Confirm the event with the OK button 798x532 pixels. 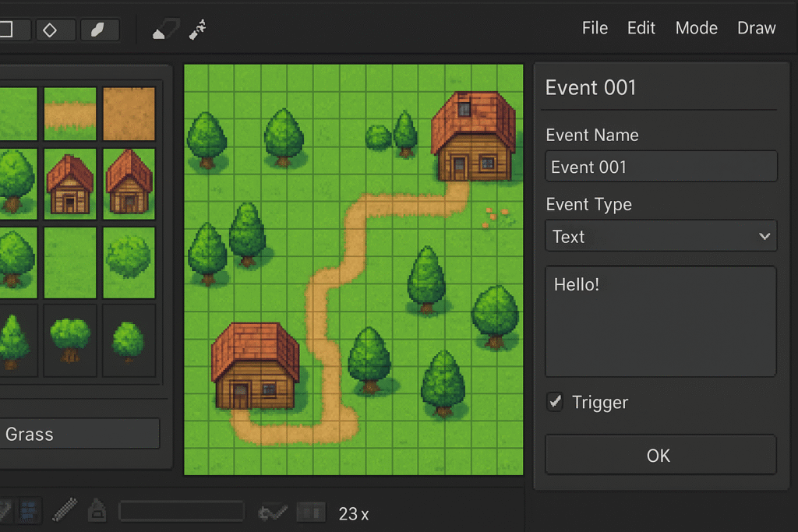pyautogui.click(x=661, y=455)
